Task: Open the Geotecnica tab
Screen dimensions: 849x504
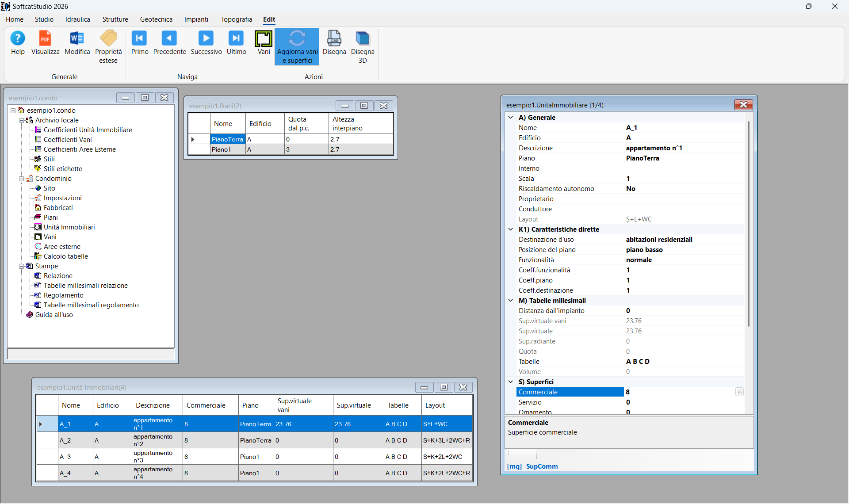Action: [x=156, y=19]
